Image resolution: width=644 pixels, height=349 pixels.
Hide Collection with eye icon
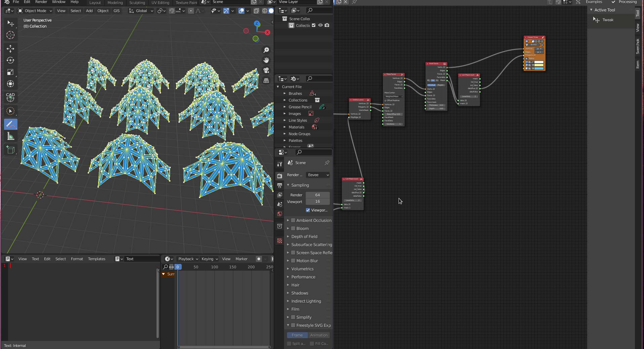320,25
